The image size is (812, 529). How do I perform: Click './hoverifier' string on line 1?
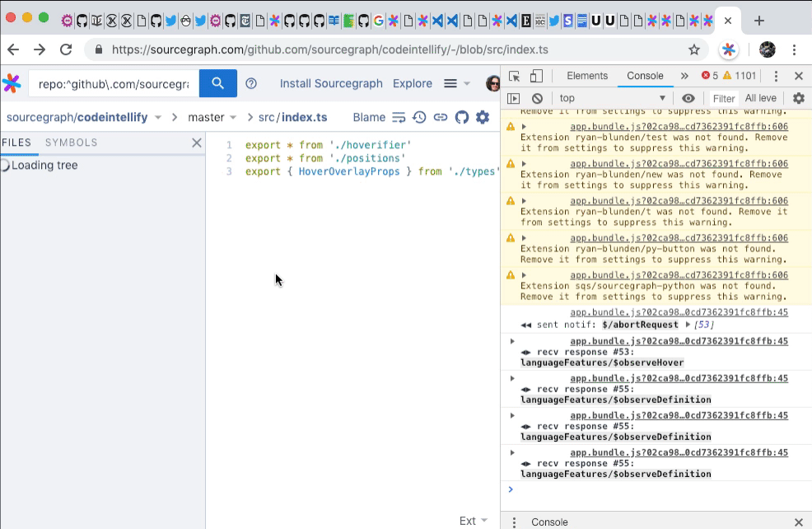(370, 145)
